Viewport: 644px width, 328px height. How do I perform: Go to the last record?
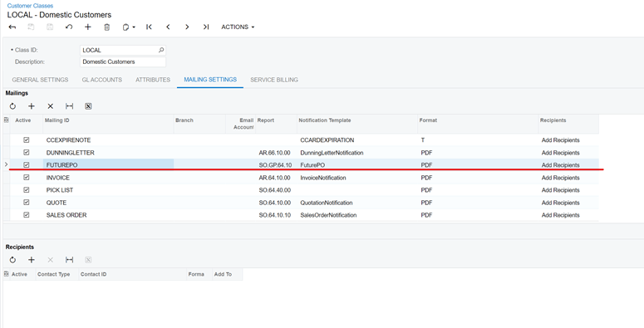pos(206,27)
